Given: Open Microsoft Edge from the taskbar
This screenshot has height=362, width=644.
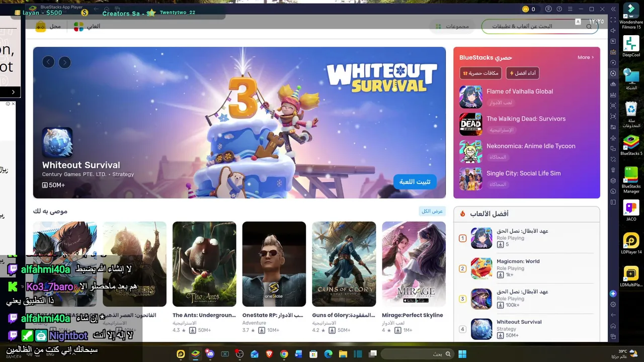Looking at the screenshot, I should point(329,354).
